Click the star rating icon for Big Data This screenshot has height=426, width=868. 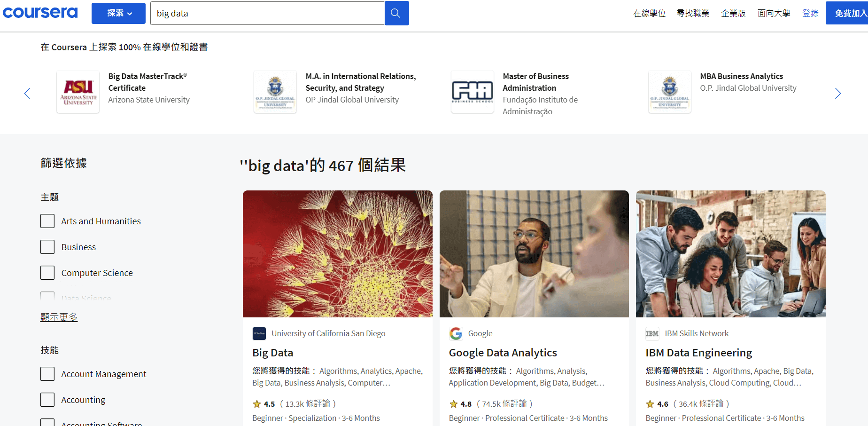click(257, 404)
